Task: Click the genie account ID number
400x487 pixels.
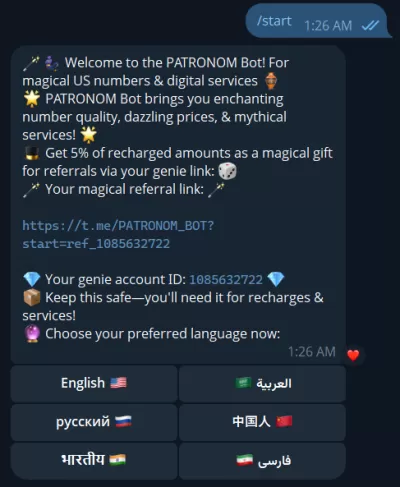Action: [x=226, y=279]
